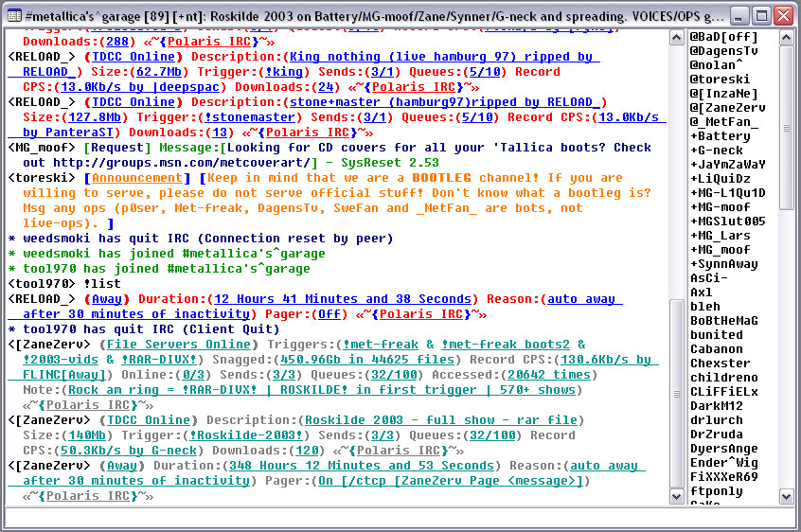Viewport: 801px width, 532px height.
Task: Select Chexster in the nick list
Action: pyautogui.click(x=721, y=364)
